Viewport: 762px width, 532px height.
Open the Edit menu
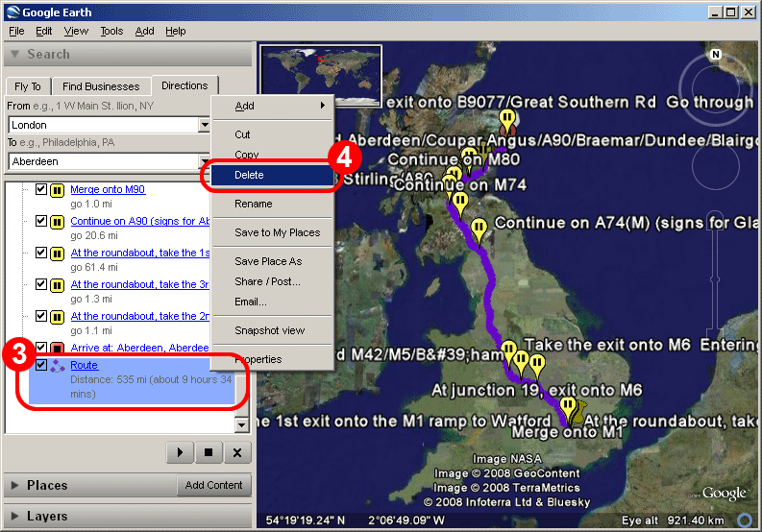(44, 31)
